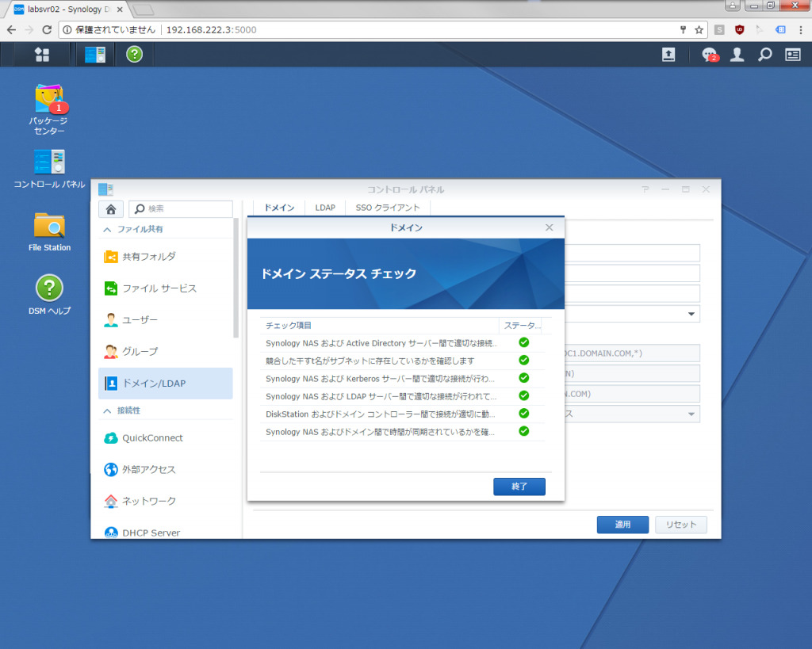812x649 pixels.
Task: Open the user options person icon
Action: click(737, 55)
